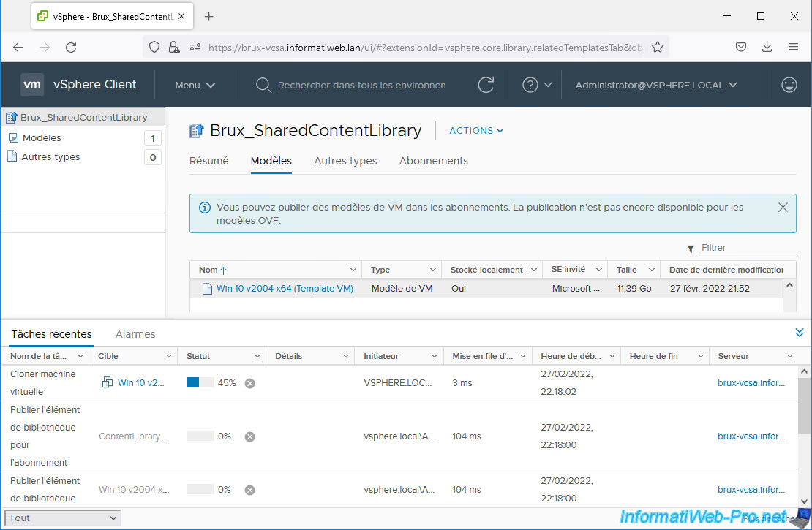Sort by Date de dernière modification column
This screenshot has width=812, height=530.
[726, 270]
